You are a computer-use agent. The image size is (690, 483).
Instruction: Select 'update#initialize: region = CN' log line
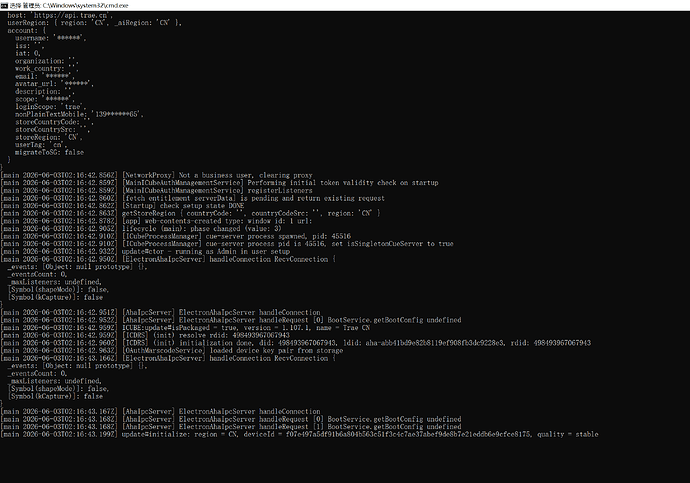point(299,434)
